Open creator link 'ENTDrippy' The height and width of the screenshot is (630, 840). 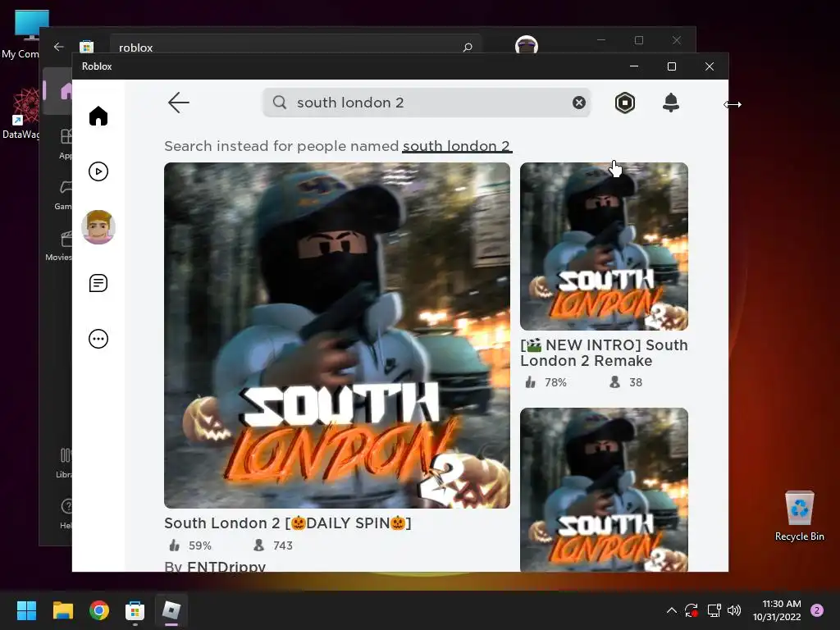coord(226,566)
